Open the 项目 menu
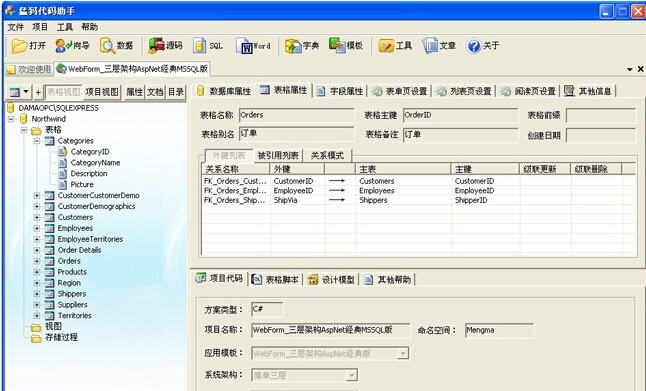The width and height of the screenshot is (646, 391). (x=40, y=27)
